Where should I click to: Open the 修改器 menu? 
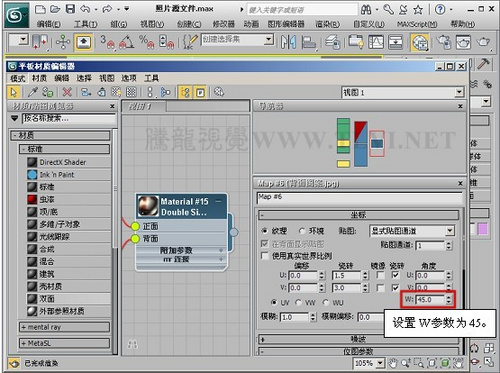(x=224, y=24)
